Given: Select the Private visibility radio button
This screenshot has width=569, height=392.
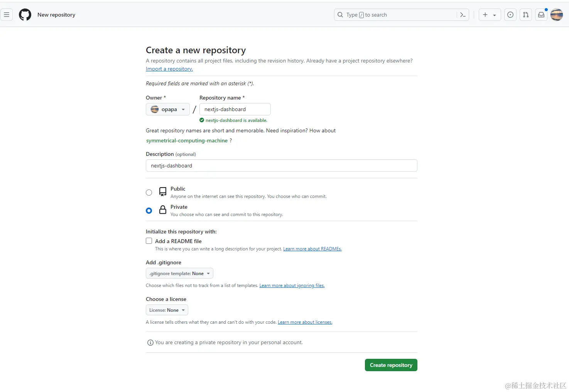Looking at the screenshot, I should [x=149, y=211].
